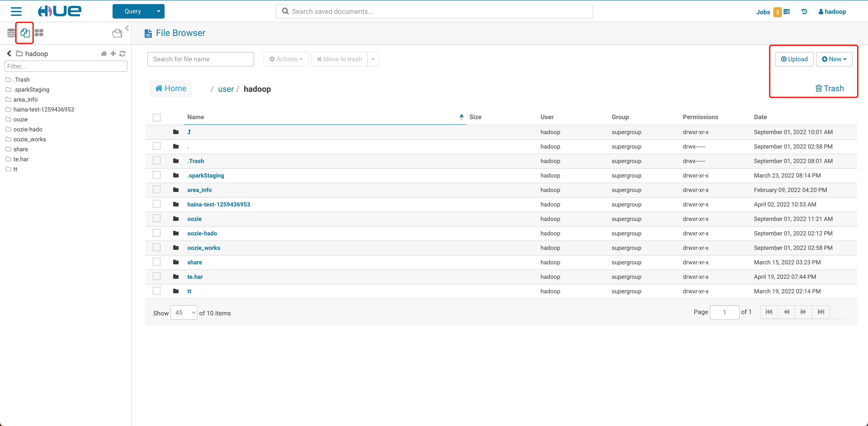Click the folder icon of tt row
The height and width of the screenshot is (426, 868).
(176, 291)
